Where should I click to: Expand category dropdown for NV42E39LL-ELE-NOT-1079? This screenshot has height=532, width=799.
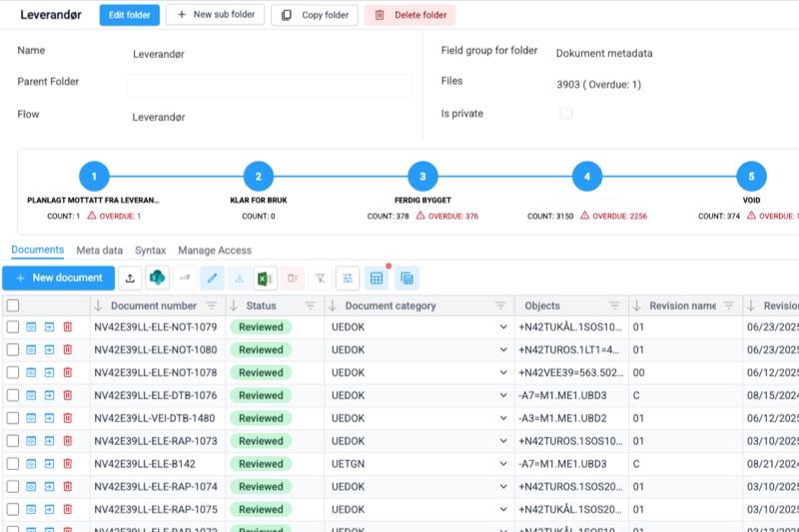click(503, 326)
